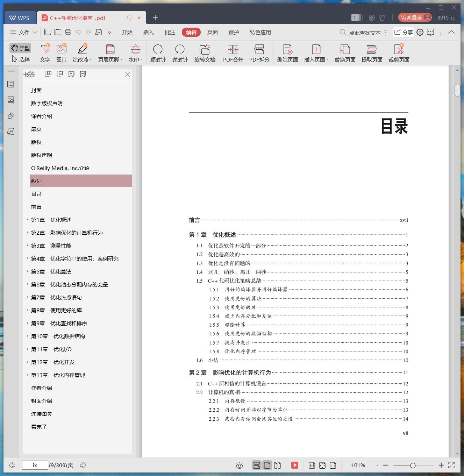The width and height of the screenshot is (464, 476).
Task: Click the vertical scrollbar thumb
Action: tap(457, 90)
